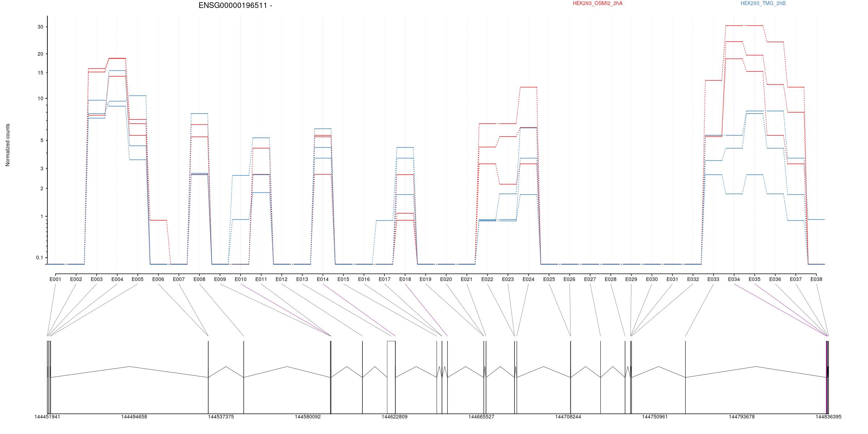The image size is (868, 434).
Task: Click genomic coordinate 144750961
Action: (x=655, y=417)
